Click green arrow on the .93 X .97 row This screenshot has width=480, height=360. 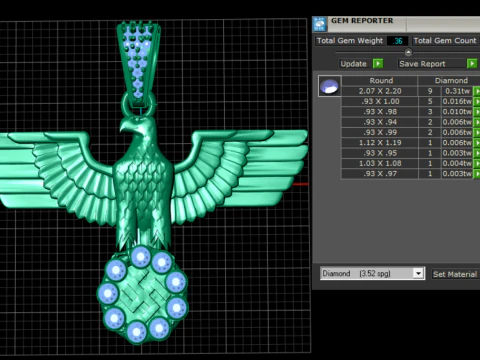(477, 174)
